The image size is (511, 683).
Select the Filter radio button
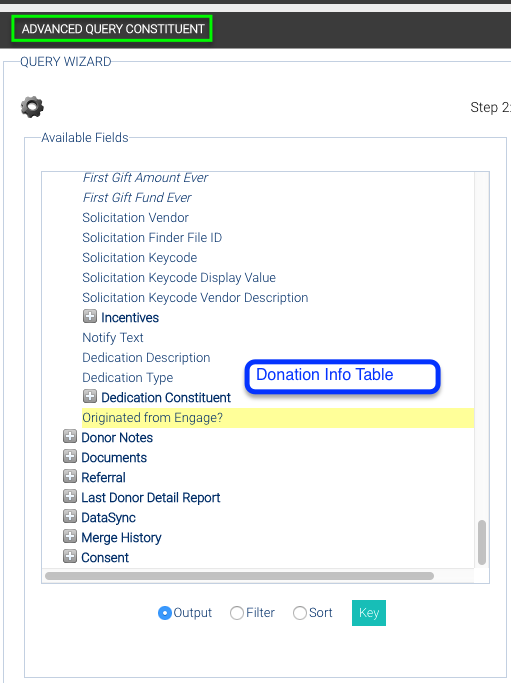click(237, 613)
